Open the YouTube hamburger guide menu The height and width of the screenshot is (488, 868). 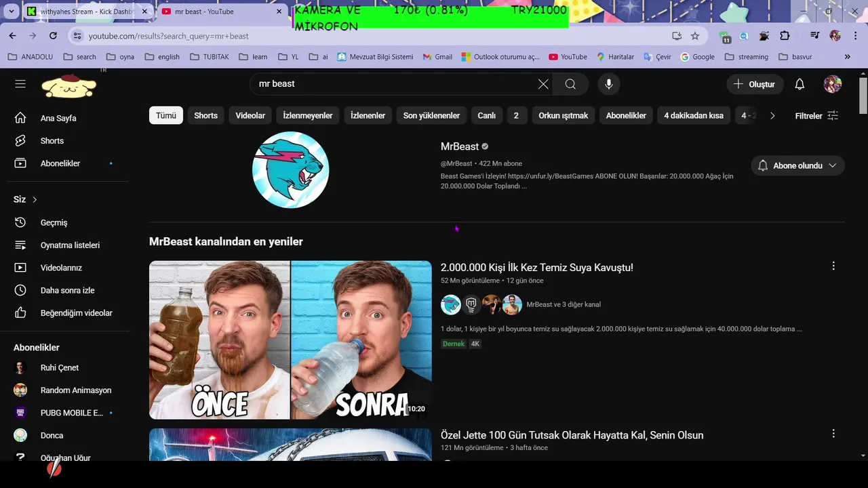(x=20, y=84)
